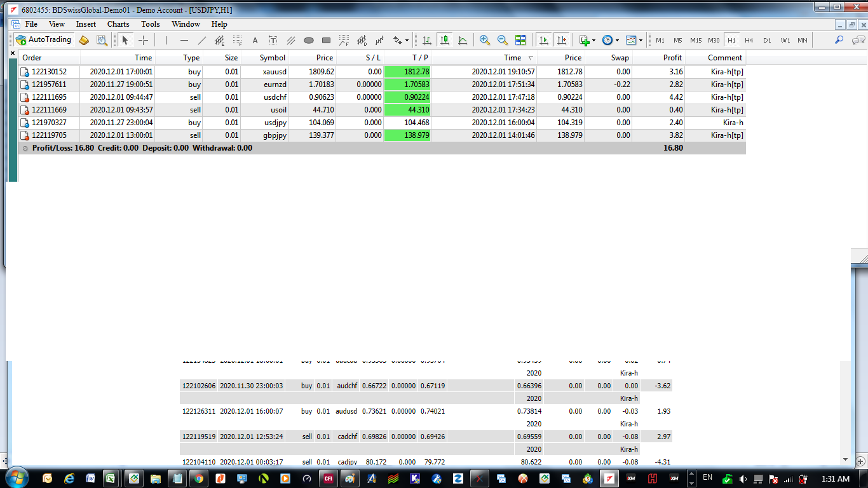Image resolution: width=868 pixels, height=488 pixels.
Task: Open the search magnifier in toolbar
Action: pyautogui.click(x=839, y=40)
